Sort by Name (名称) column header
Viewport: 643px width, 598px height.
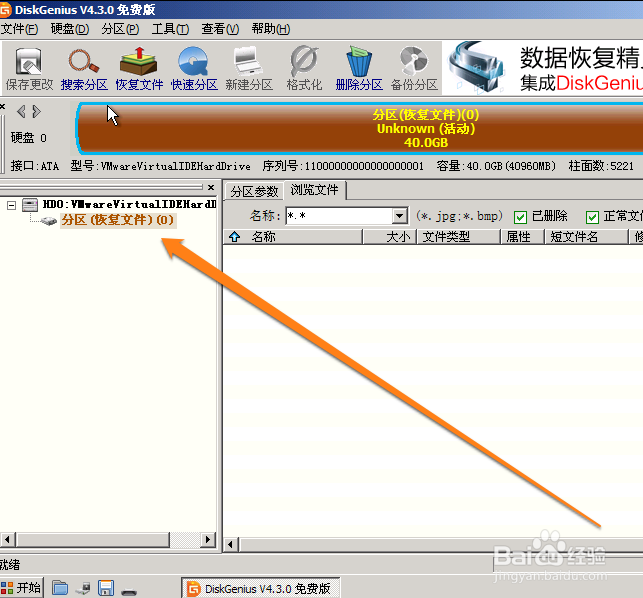click(293, 237)
